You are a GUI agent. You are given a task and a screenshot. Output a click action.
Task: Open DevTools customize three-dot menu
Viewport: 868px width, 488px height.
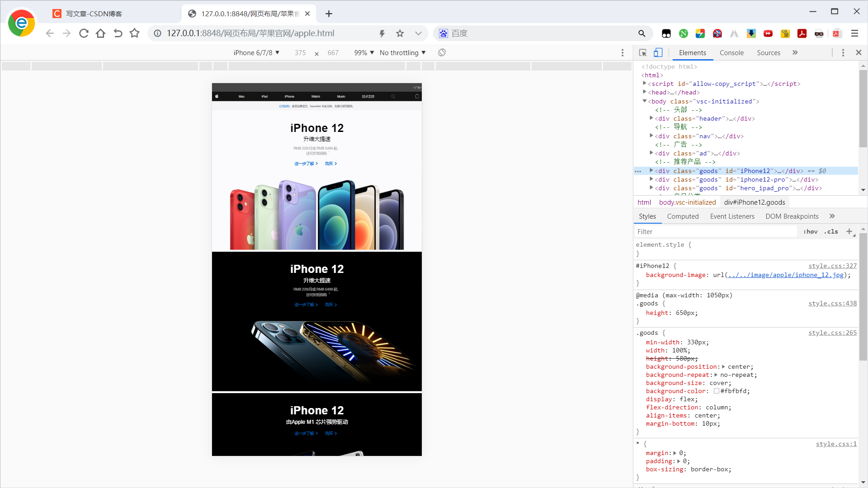point(843,53)
